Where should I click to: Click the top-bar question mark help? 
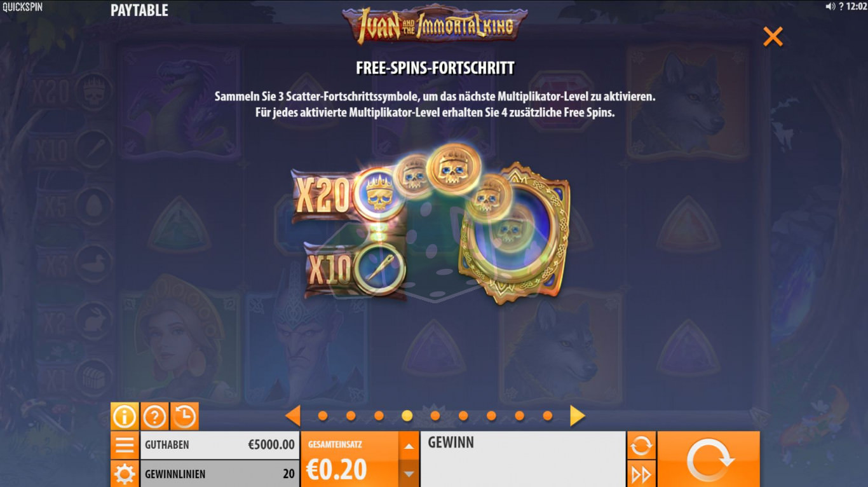841,6
